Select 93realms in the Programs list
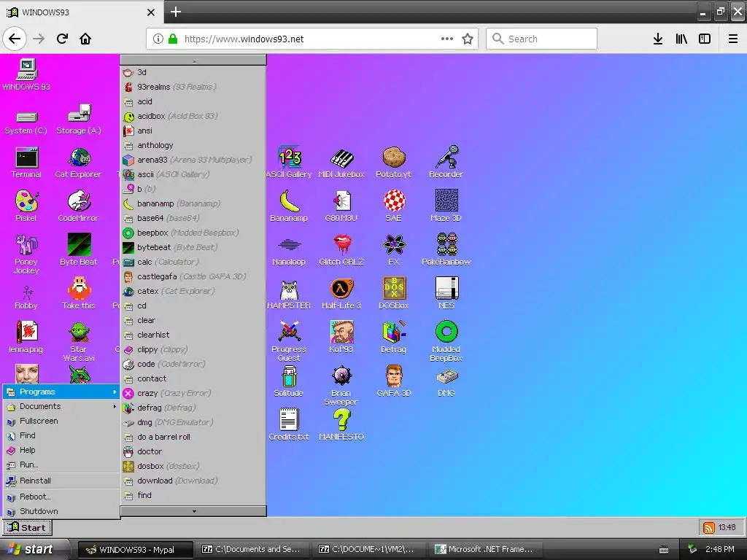Screen dimensions: 747x560 pos(193,87)
